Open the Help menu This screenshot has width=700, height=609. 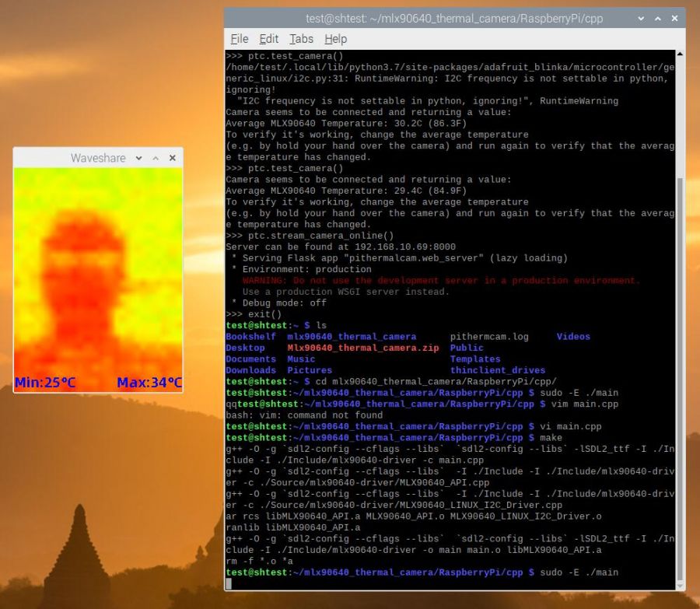[x=335, y=39]
